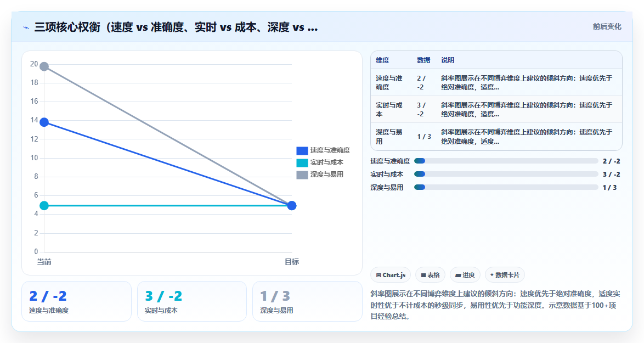Click the 深度与易用 progress bar

click(506, 187)
